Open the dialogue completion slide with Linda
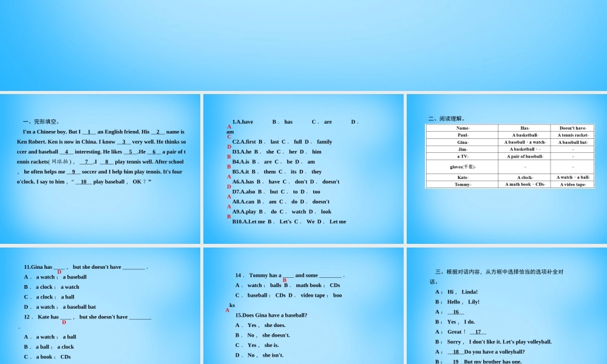This screenshot has width=607, height=364. coord(507,306)
